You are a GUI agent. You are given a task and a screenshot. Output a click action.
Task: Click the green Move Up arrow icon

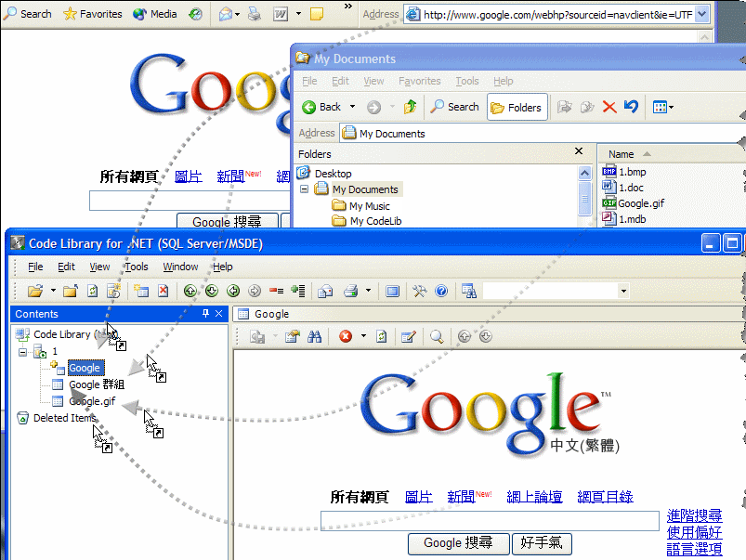point(190,291)
